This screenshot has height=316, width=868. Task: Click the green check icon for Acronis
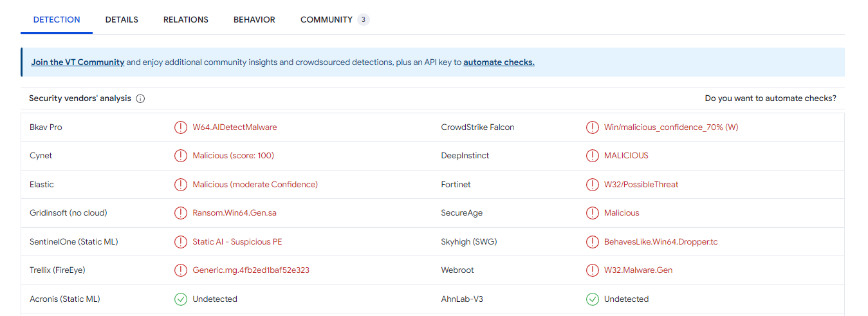pos(181,299)
